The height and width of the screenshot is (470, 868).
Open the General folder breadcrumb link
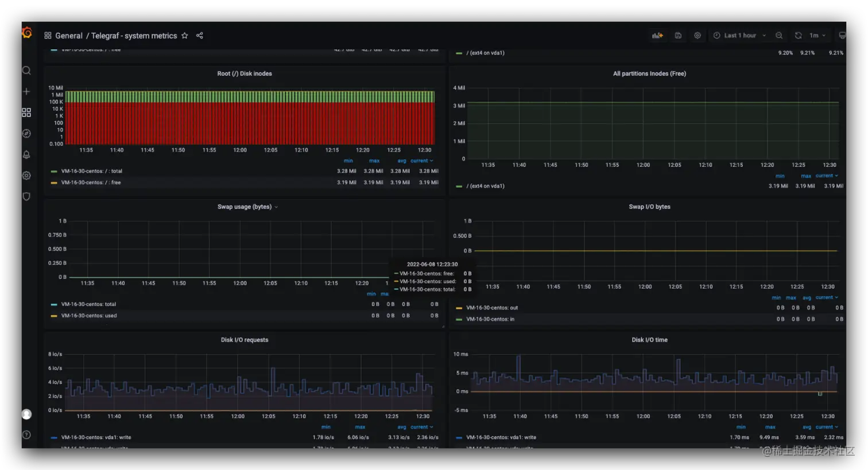[69, 36]
